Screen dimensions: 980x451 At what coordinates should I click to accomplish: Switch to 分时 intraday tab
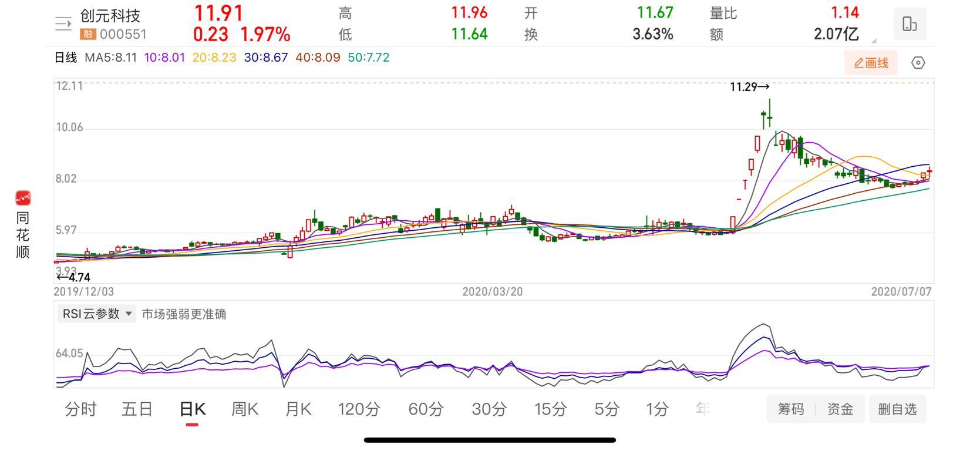point(80,409)
